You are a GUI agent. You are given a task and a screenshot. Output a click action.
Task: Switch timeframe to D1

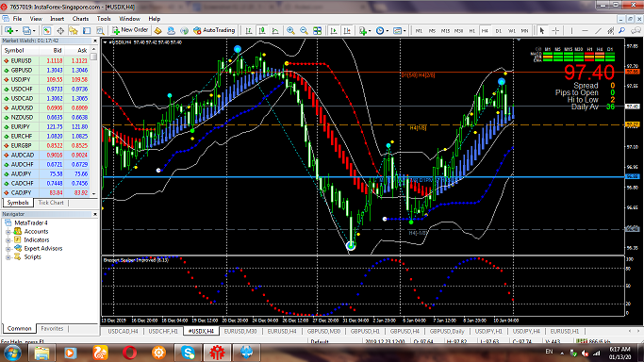click(x=498, y=31)
